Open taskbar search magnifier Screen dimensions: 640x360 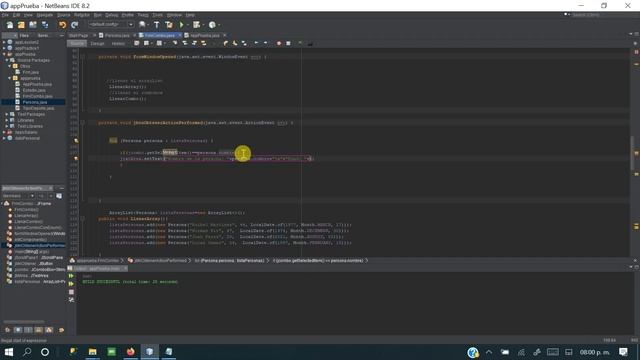pyautogui.click(x=27, y=352)
